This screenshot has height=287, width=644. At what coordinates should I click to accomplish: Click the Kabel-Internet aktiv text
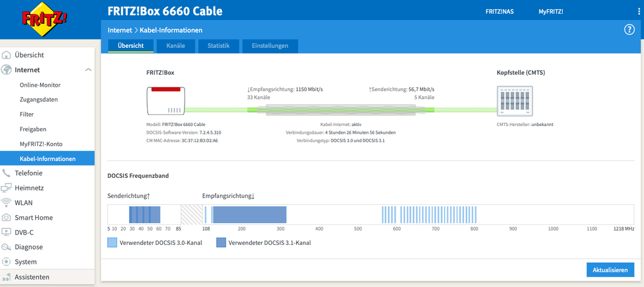pyautogui.click(x=341, y=124)
